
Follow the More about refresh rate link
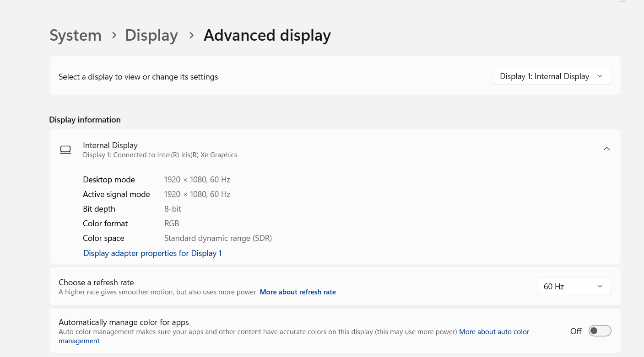click(x=298, y=292)
